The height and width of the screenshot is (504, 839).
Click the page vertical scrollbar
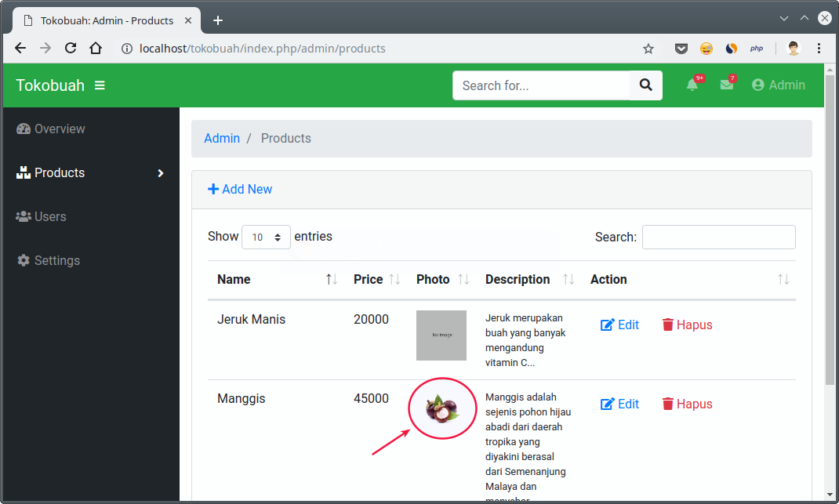[830, 230]
